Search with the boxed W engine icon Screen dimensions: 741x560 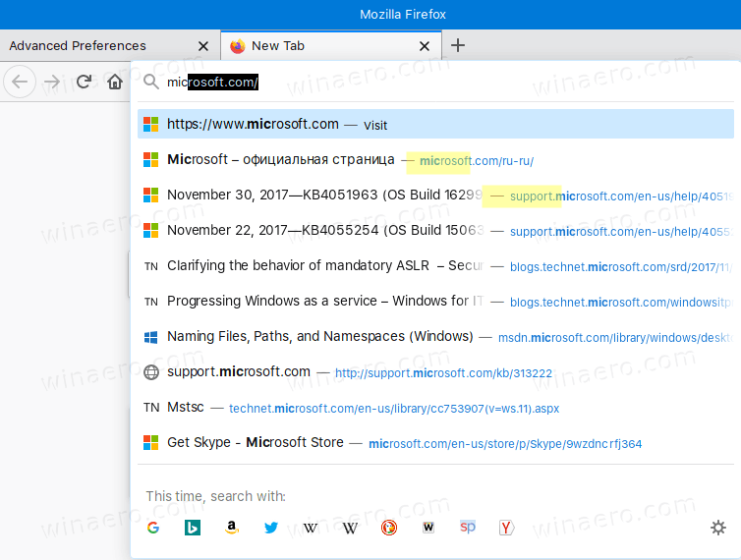pos(428,528)
